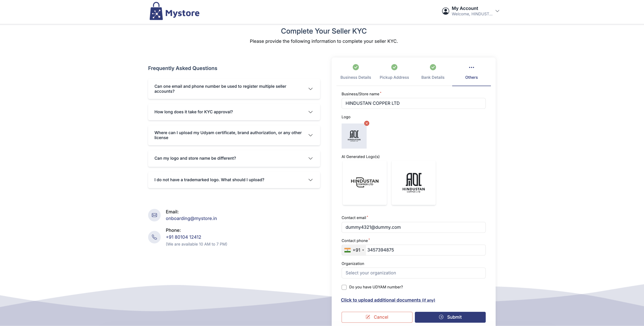Expand KYC approval time question
Image resolution: width=644 pixels, height=326 pixels.
[234, 112]
